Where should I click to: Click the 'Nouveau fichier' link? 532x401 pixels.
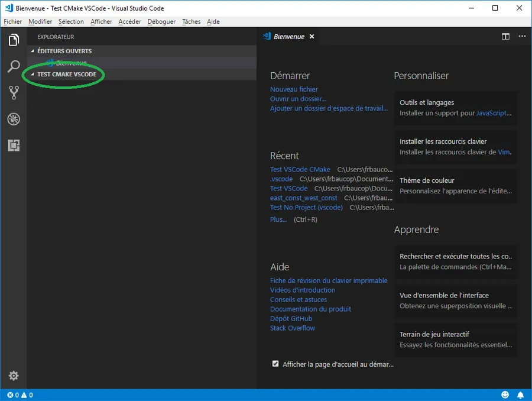pyautogui.click(x=294, y=89)
